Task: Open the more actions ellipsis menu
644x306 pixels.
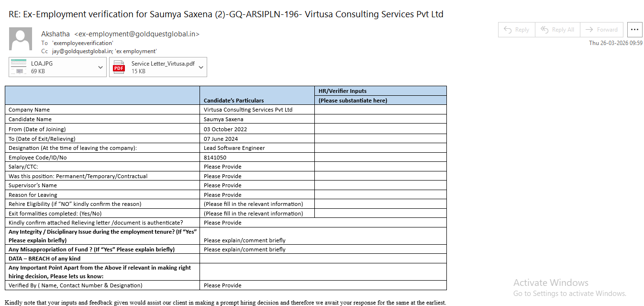Action: (x=634, y=30)
